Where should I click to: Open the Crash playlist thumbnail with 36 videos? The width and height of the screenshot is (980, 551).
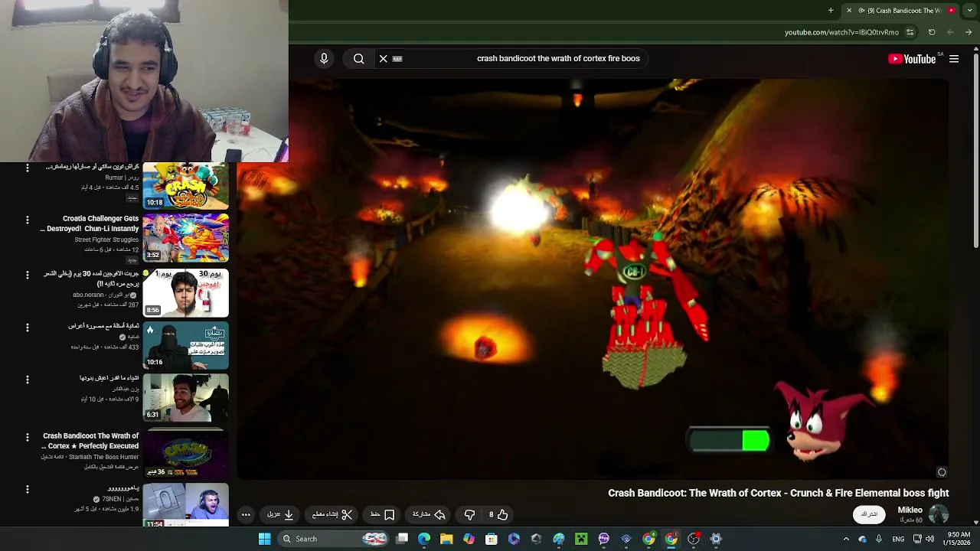(186, 454)
